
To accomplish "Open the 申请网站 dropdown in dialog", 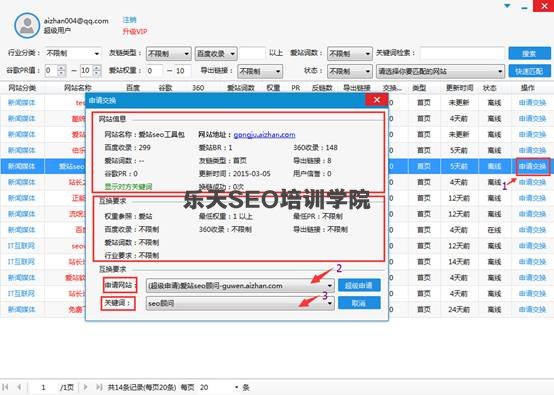I will 240,285.
